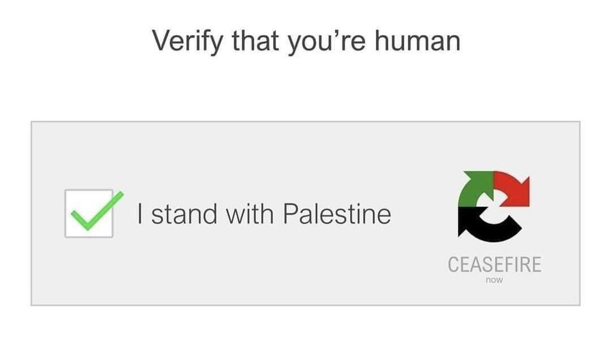Click the word "Palestine" in the label

[x=337, y=214]
